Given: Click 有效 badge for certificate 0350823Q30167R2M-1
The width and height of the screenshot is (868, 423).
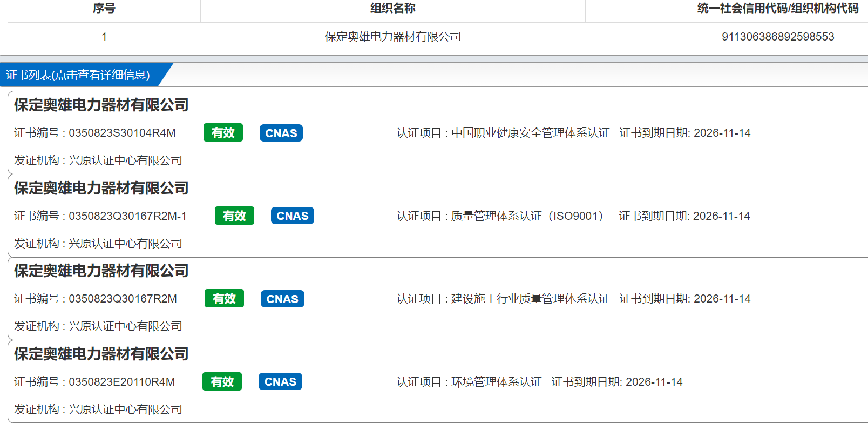Looking at the screenshot, I should [234, 216].
